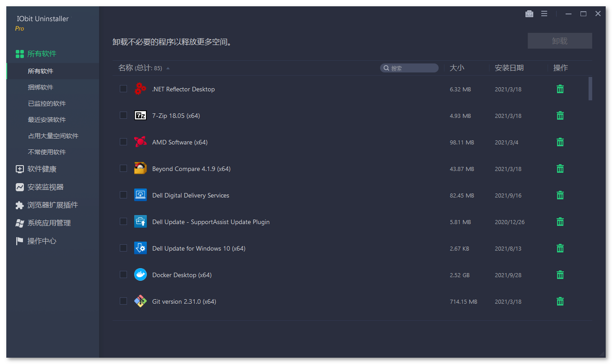Click the .NET Reflector Desktop program icon
Image resolution: width=612 pixels, height=364 pixels.
(x=141, y=89)
